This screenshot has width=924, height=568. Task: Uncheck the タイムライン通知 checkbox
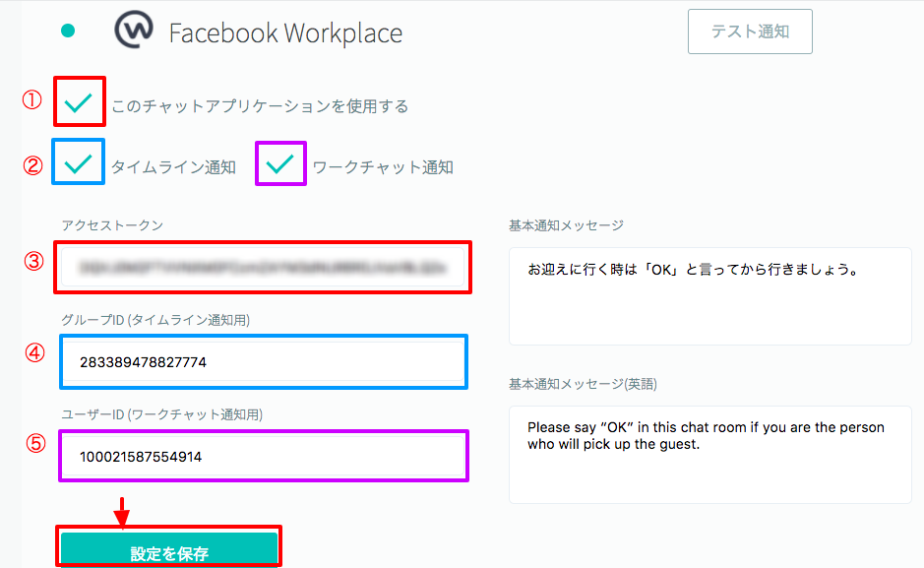[x=78, y=162]
